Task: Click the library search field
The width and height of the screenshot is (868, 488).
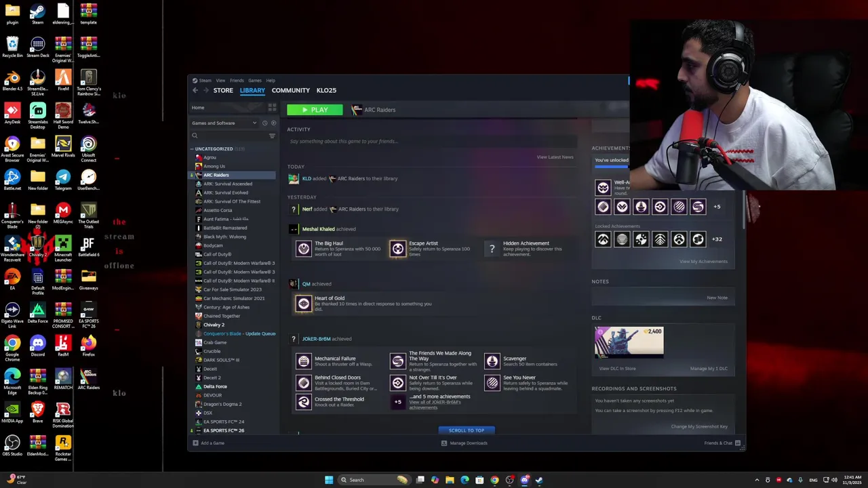Action: tap(229, 136)
